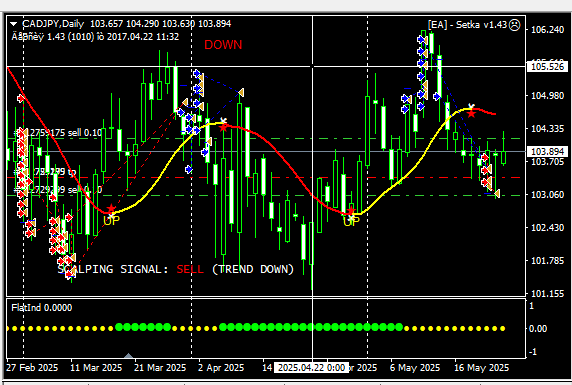Click the lone blue buy arrow below the April cluster
The width and height of the screenshot is (572, 385).
tap(189, 169)
